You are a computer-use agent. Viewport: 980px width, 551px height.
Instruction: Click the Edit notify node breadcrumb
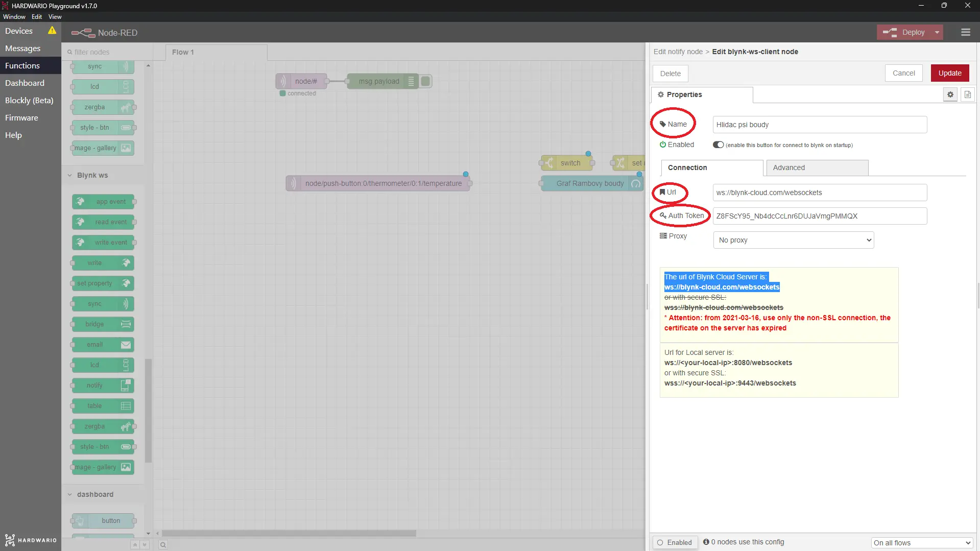tap(678, 52)
